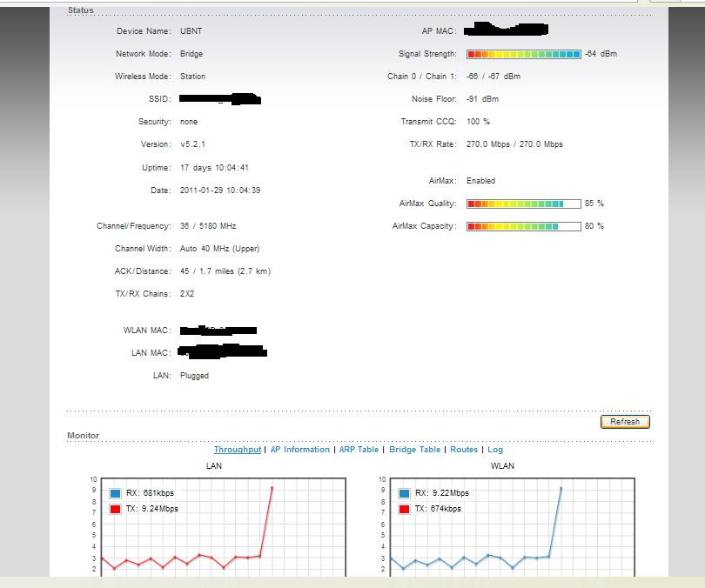Click ACK/Distance value 45 / 1.7 miles
The width and height of the screenshot is (705, 588).
[x=225, y=271]
